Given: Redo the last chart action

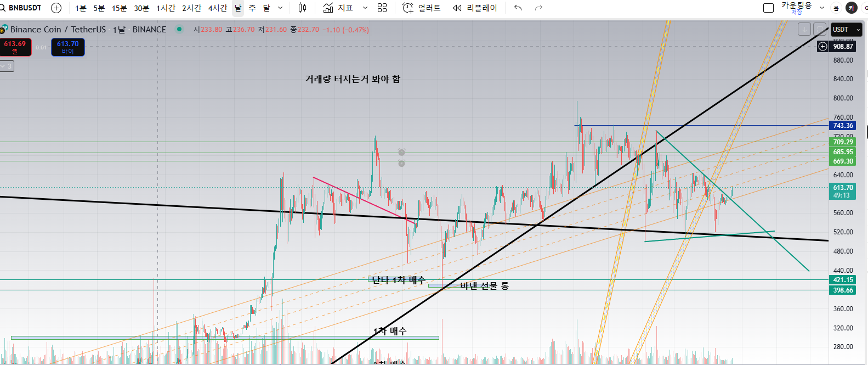Looking at the screenshot, I should click(x=538, y=8).
